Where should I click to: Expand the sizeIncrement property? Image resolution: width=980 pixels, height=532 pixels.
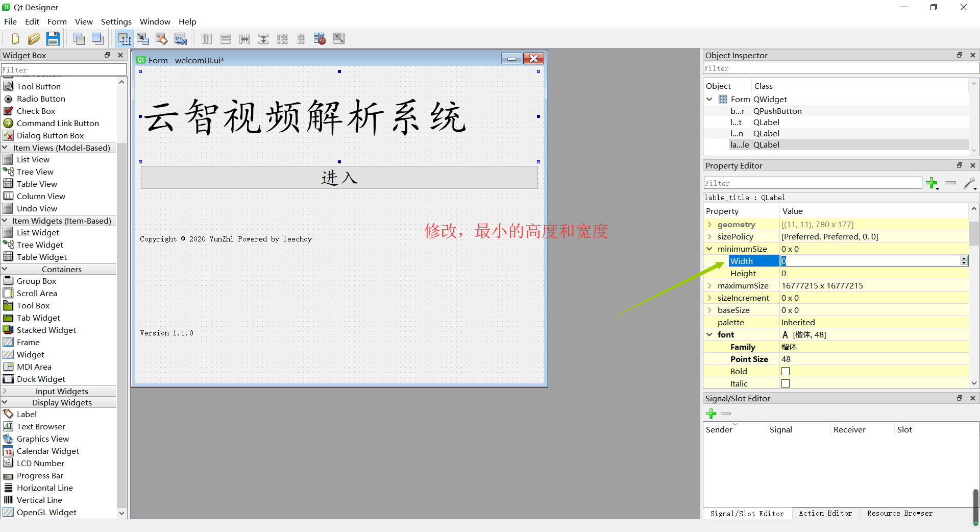tap(709, 298)
